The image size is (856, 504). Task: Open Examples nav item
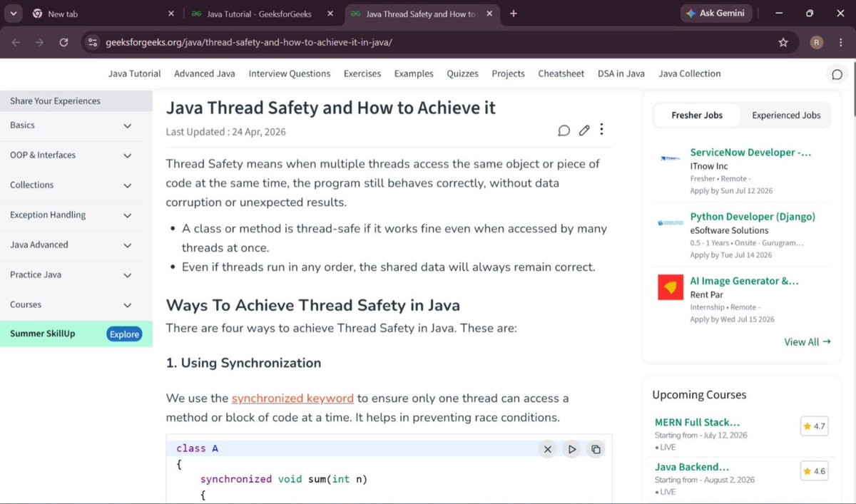(414, 74)
